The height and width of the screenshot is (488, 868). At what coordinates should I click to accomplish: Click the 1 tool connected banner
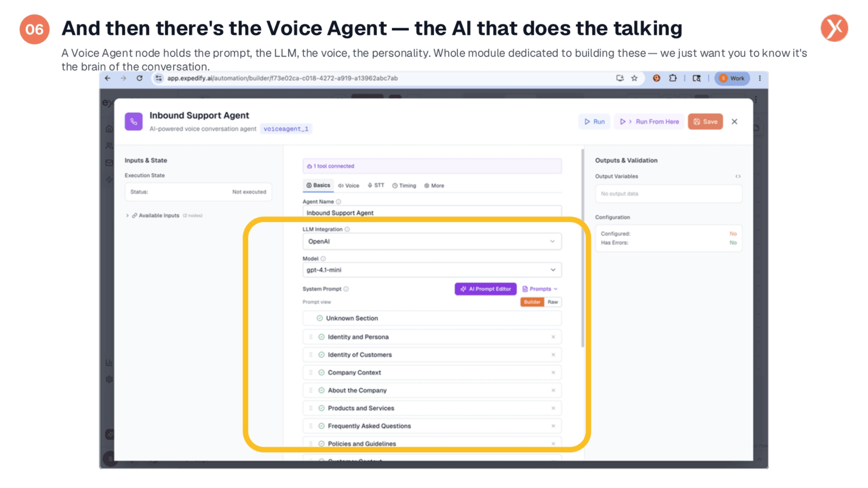tap(432, 166)
